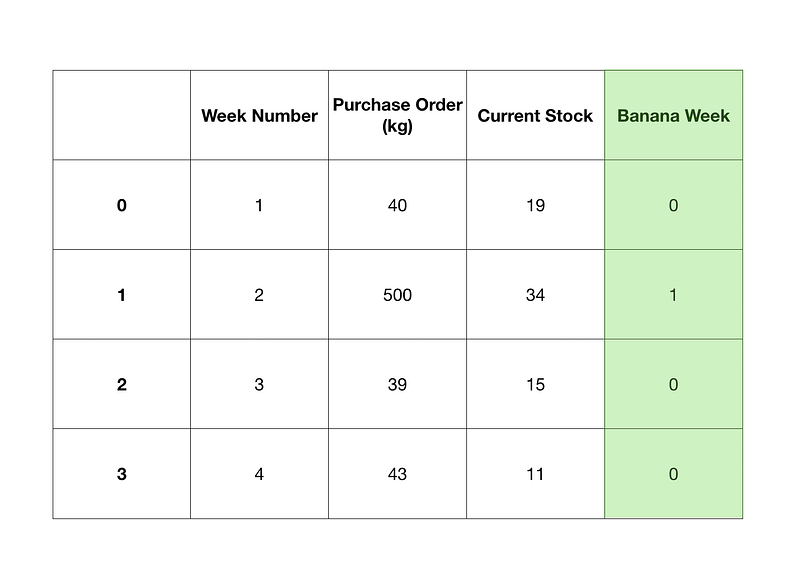Click Banana Week value in row 3
This screenshot has height=588, width=800.
[x=673, y=474]
